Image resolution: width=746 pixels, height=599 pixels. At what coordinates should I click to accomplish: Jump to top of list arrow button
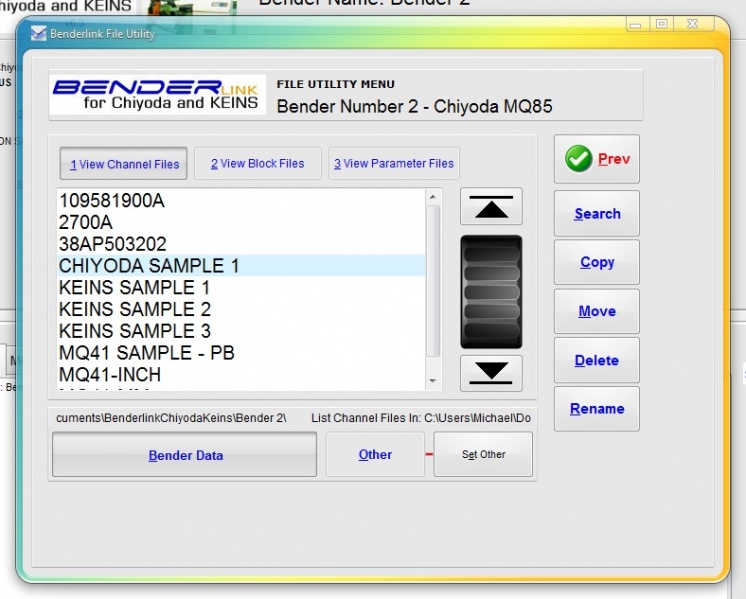[491, 206]
